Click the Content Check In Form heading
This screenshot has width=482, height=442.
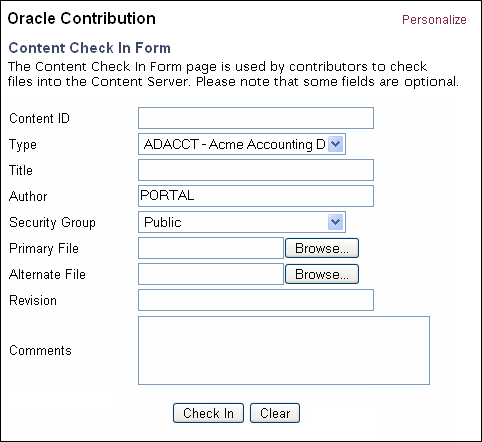point(90,48)
